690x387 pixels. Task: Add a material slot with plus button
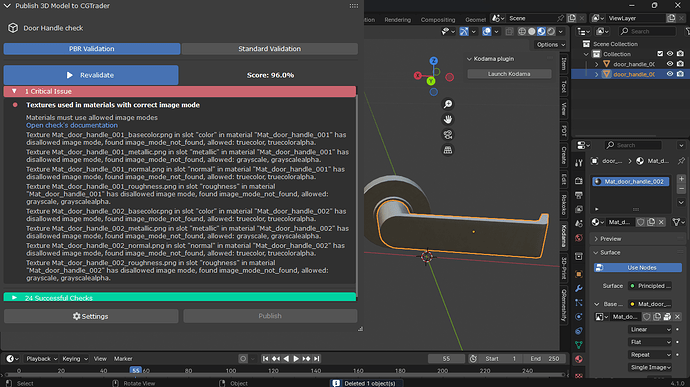[681, 179]
